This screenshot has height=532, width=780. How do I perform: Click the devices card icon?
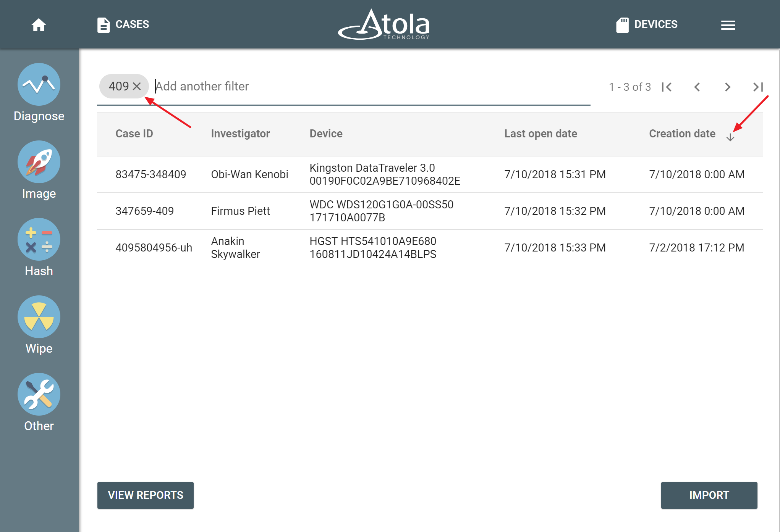tap(623, 24)
